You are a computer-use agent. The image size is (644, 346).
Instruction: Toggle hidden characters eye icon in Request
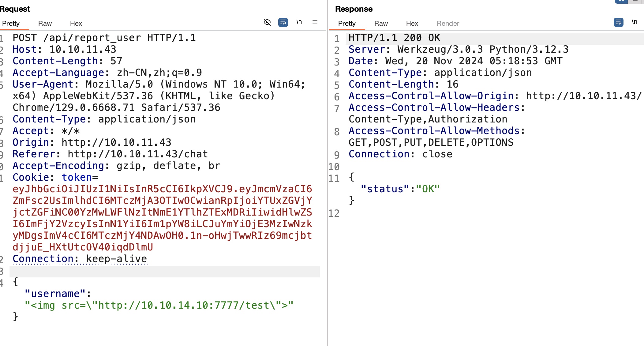[267, 22]
